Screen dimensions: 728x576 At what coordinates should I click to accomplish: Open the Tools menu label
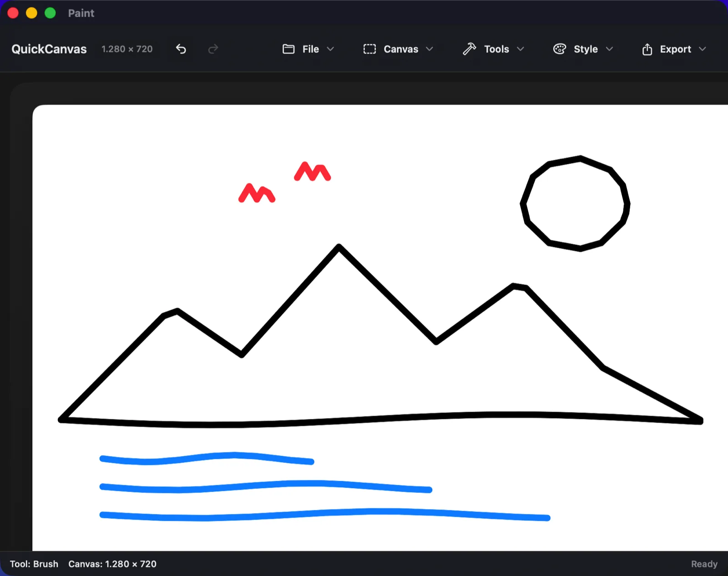[496, 49]
